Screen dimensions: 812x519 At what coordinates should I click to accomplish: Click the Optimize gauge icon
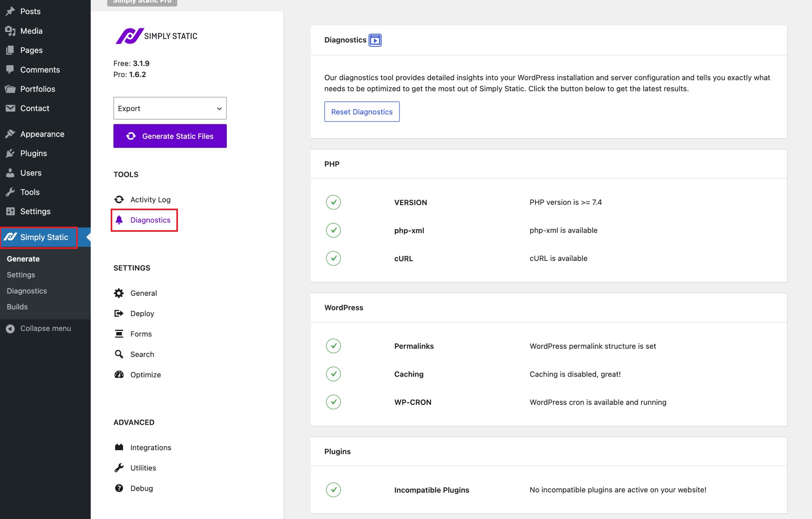coord(119,374)
